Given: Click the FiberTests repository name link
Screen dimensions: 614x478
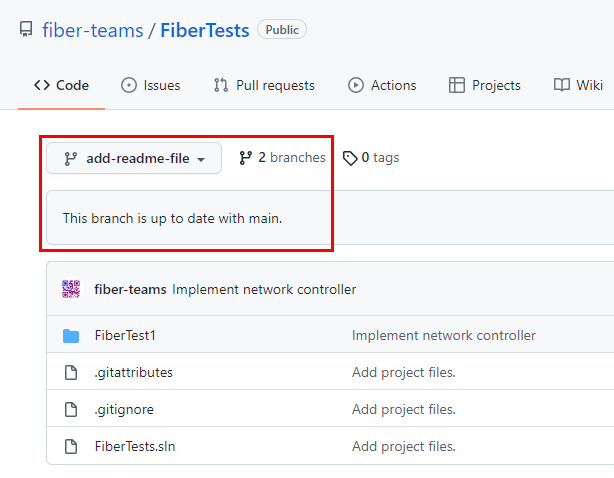Looking at the screenshot, I should coord(204,30).
